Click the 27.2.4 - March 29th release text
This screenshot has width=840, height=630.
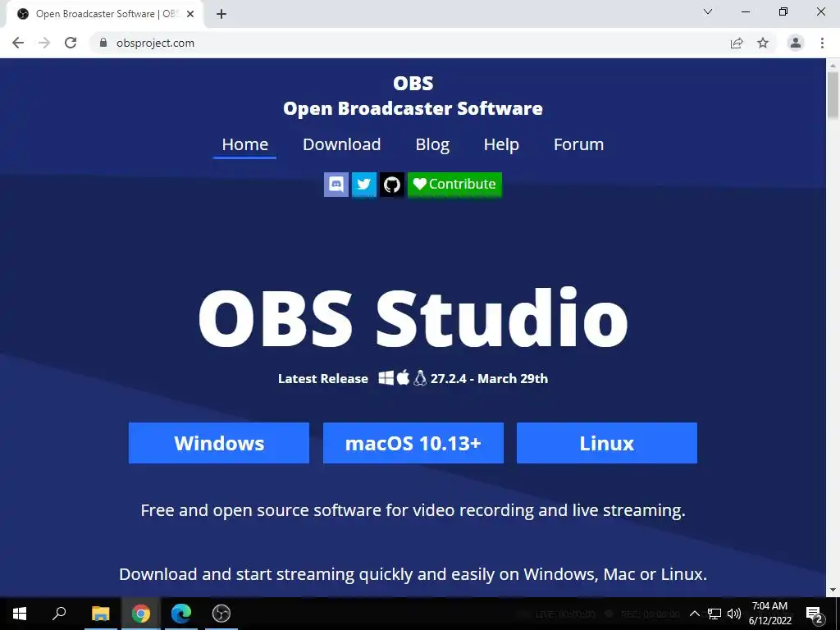coord(489,379)
